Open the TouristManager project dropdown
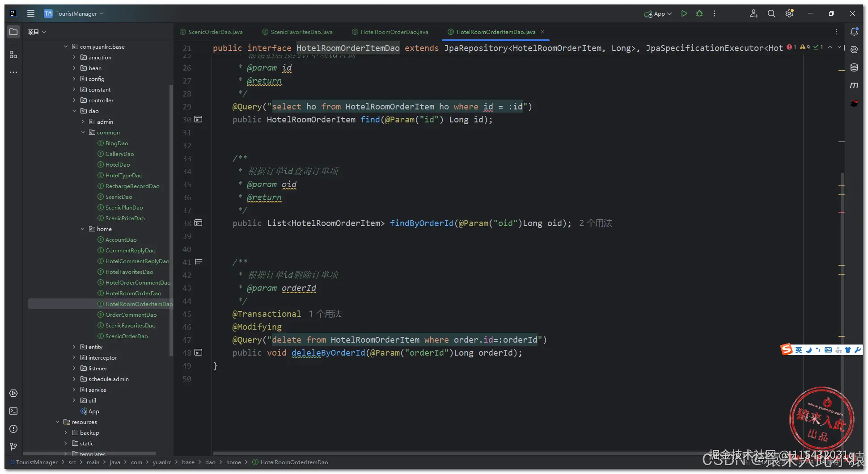 pyautogui.click(x=74, y=13)
